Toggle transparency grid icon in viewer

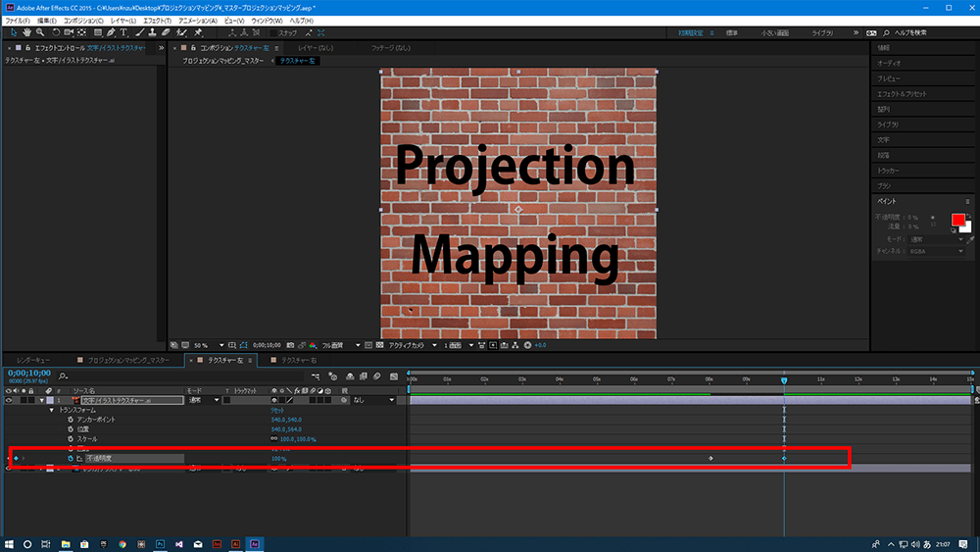point(379,345)
